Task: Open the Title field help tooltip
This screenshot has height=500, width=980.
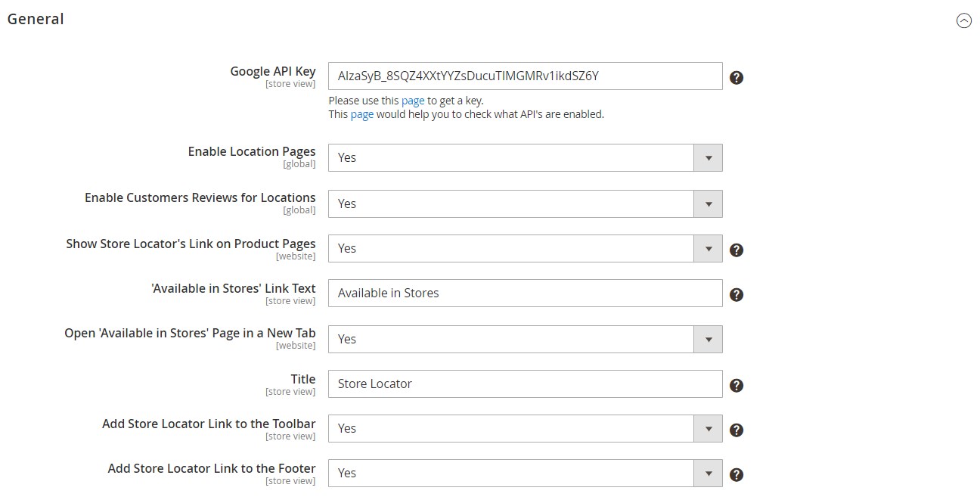Action: coord(736,384)
